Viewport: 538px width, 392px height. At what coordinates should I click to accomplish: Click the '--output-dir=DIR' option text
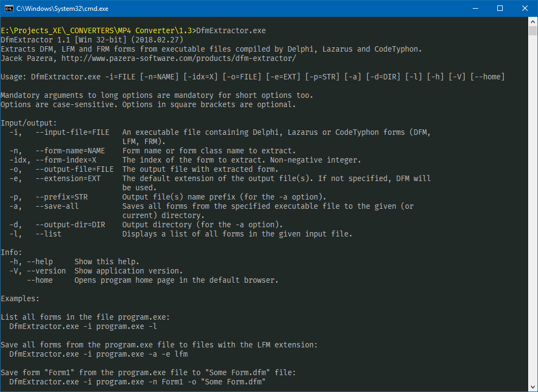pyautogui.click(x=70, y=225)
